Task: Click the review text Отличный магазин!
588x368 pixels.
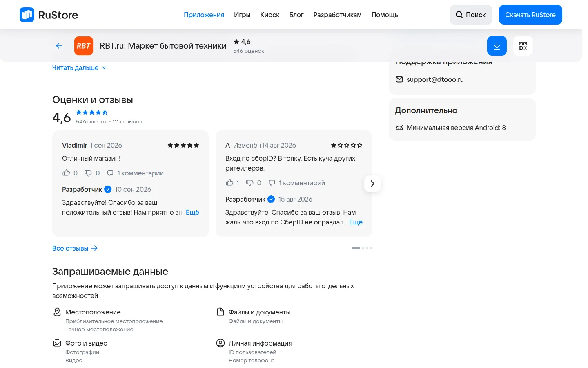Action: coord(91,158)
